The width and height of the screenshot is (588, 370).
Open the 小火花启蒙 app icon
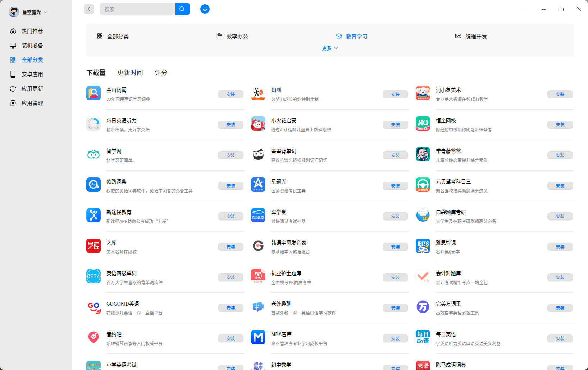[x=258, y=124]
